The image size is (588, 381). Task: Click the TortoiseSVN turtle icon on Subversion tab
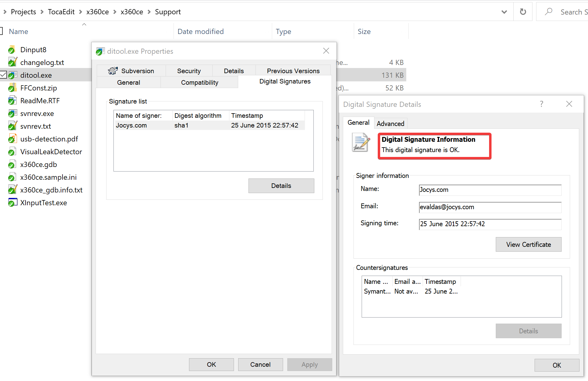(x=113, y=70)
